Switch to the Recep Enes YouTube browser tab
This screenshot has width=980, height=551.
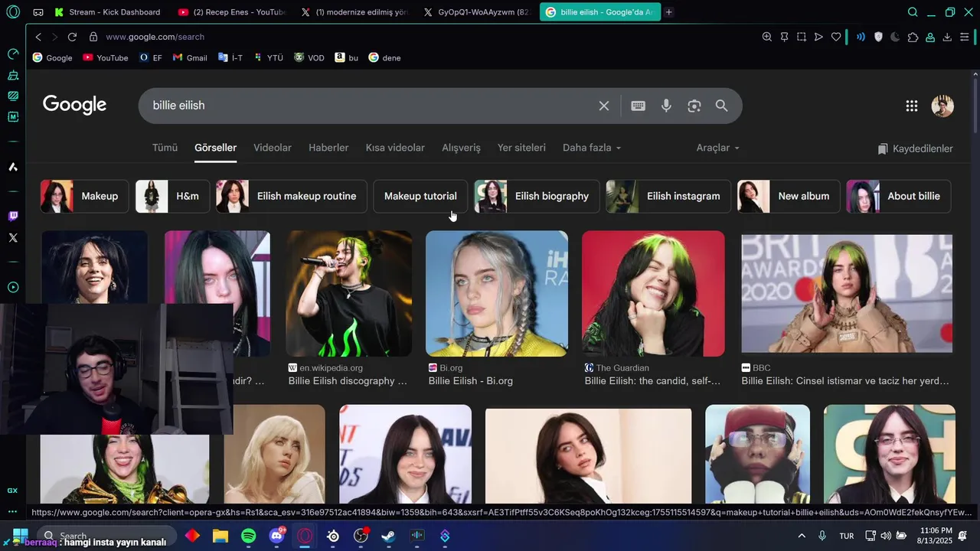[x=231, y=12]
